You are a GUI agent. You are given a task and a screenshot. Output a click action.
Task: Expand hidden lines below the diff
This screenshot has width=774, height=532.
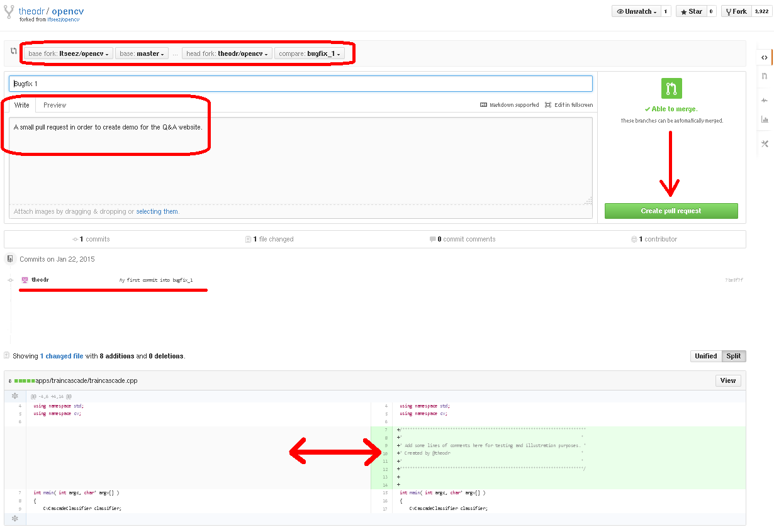click(15, 519)
